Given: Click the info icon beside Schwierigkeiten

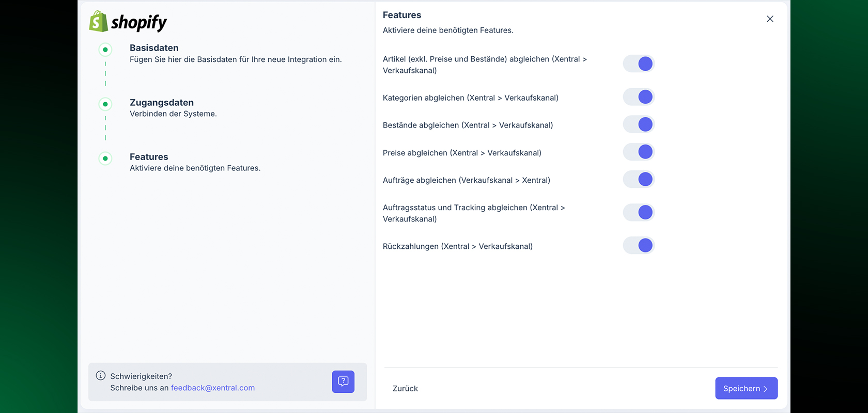Looking at the screenshot, I should 101,376.
